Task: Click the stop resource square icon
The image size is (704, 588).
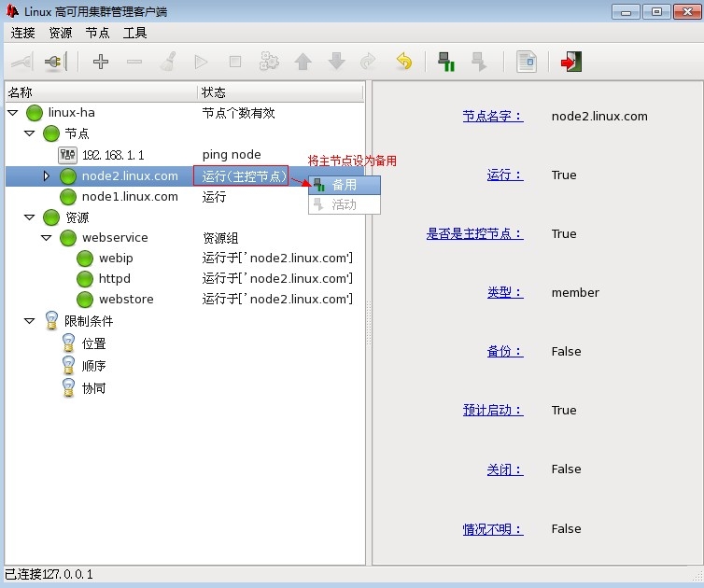Action: pos(234,62)
